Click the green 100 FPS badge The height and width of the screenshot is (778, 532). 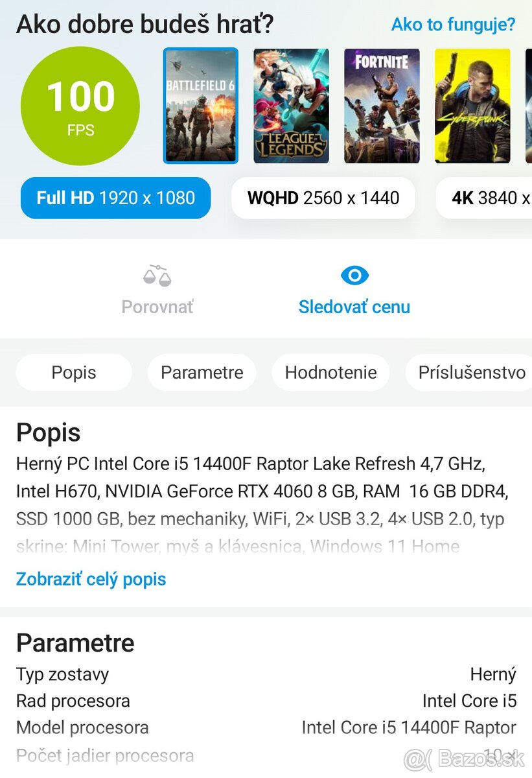point(80,105)
